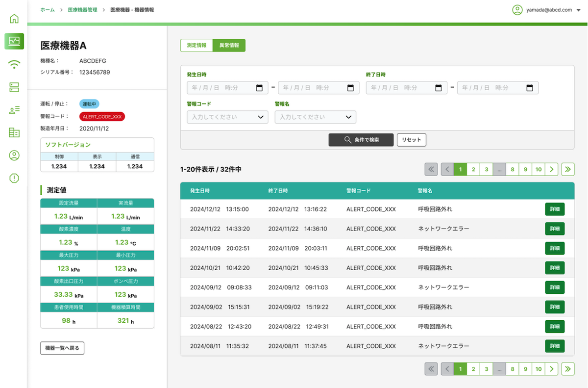Expand the 警報コード dropdown
Screen dimensions: 588x388
click(227, 117)
